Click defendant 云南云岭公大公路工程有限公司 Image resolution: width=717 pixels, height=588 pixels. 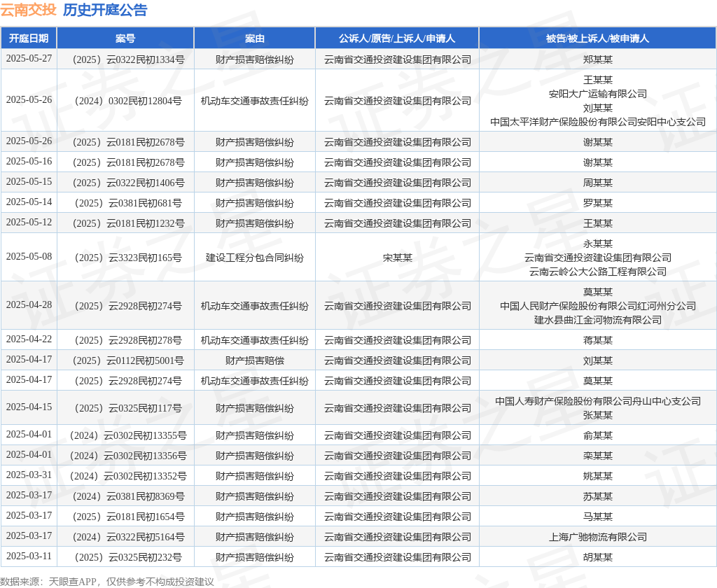(597, 272)
